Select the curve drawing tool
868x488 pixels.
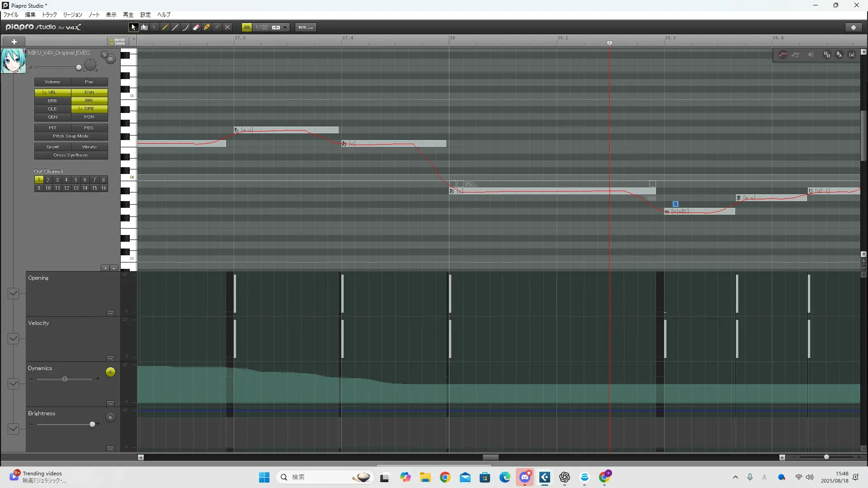click(186, 28)
